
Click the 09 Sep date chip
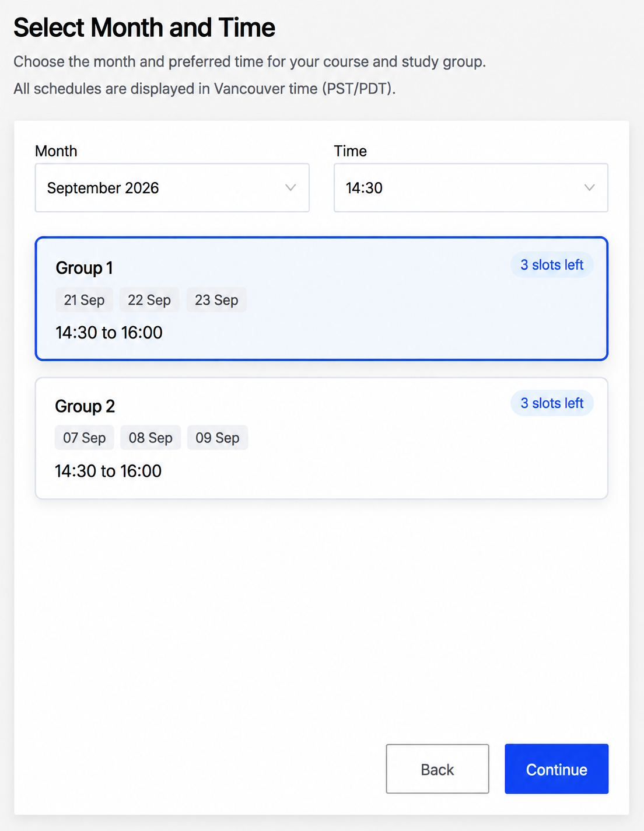coord(218,438)
